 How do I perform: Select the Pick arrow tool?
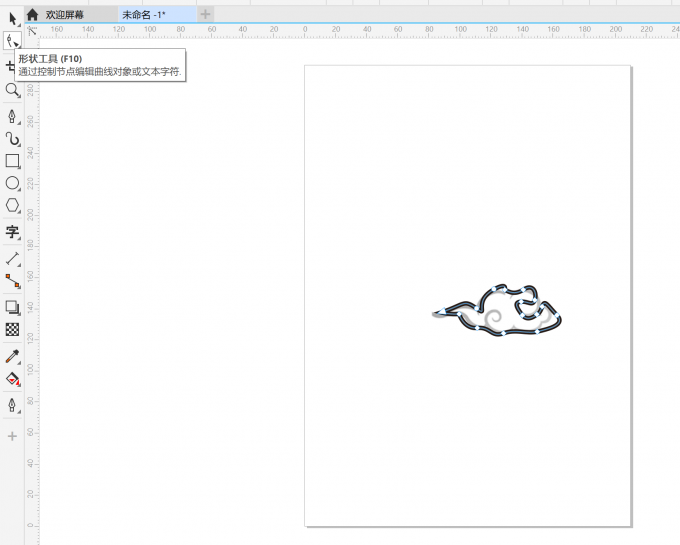[x=12, y=18]
